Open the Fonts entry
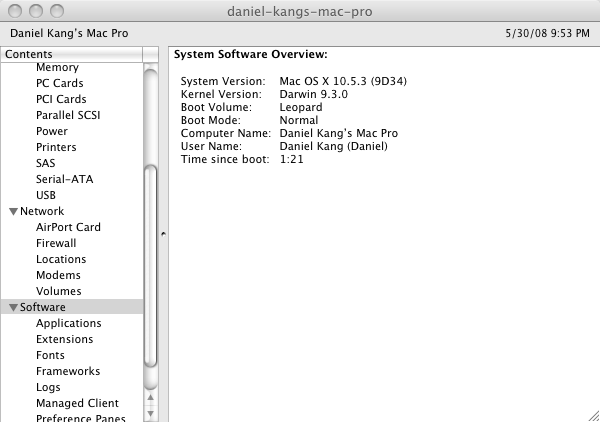Image resolution: width=600 pixels, height=422 pixels. (50, 355)
